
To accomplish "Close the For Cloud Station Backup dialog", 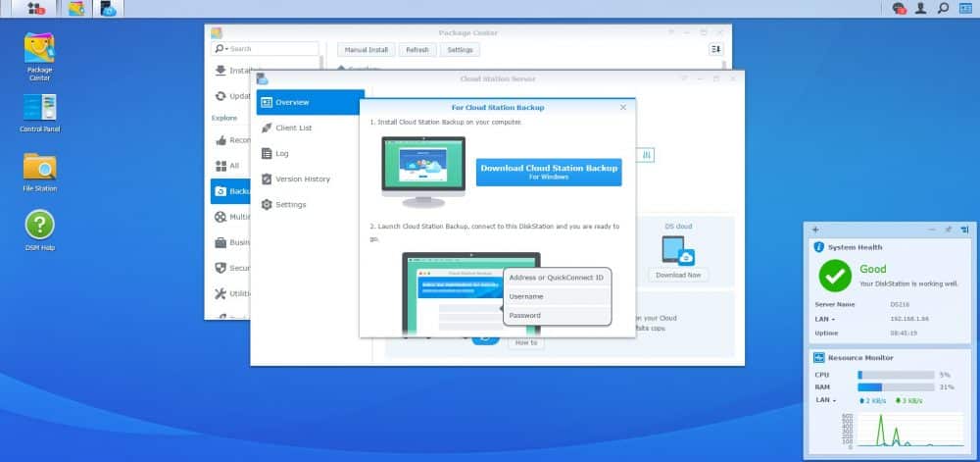I will click(623, 108).
